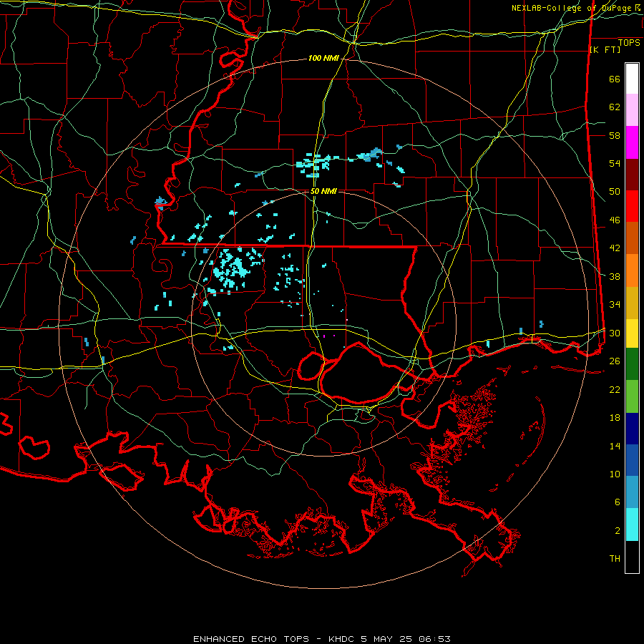
Task: Click the yellow 30 kft legend swatch
Action: click(632, 333)
